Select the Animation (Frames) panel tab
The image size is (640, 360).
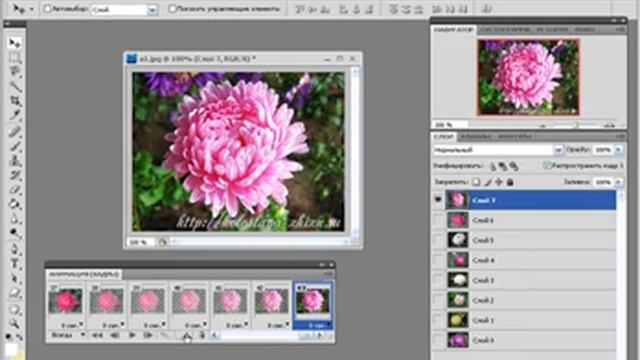click(x=83, y=274)
